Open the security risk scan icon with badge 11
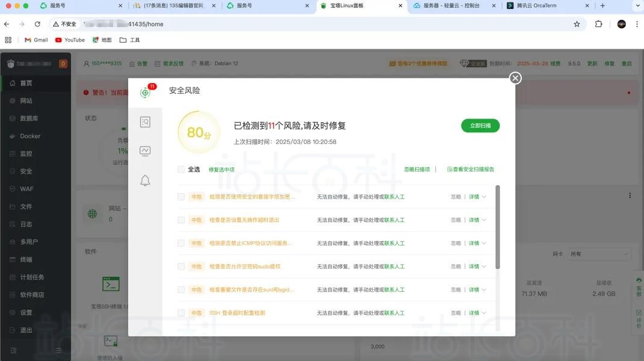This screenshot has height=361, width=644. pos(145,93)
